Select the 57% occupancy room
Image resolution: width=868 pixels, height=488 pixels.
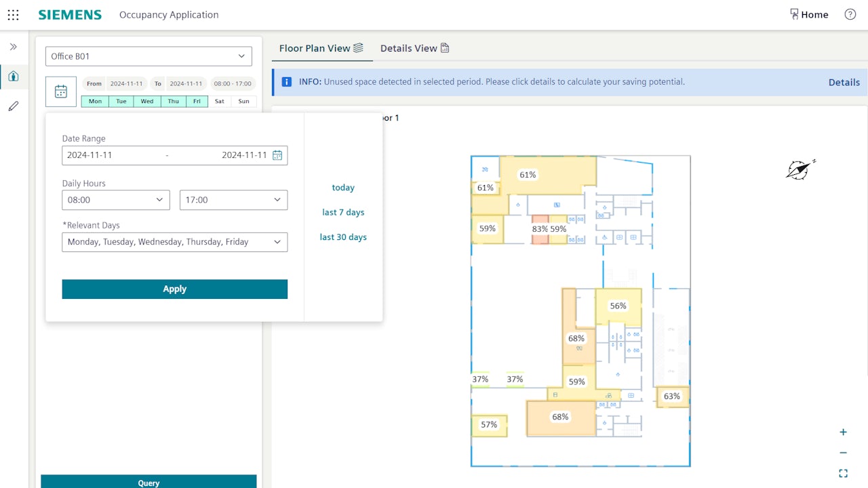(x=489, y=425)
